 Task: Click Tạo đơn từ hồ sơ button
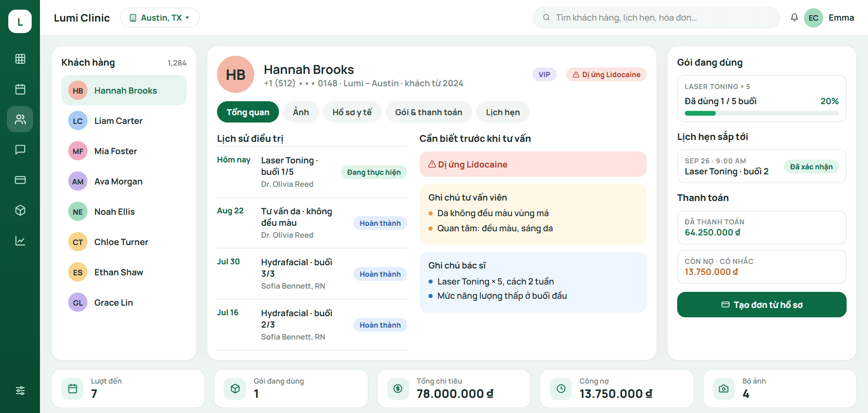point(761,305)
